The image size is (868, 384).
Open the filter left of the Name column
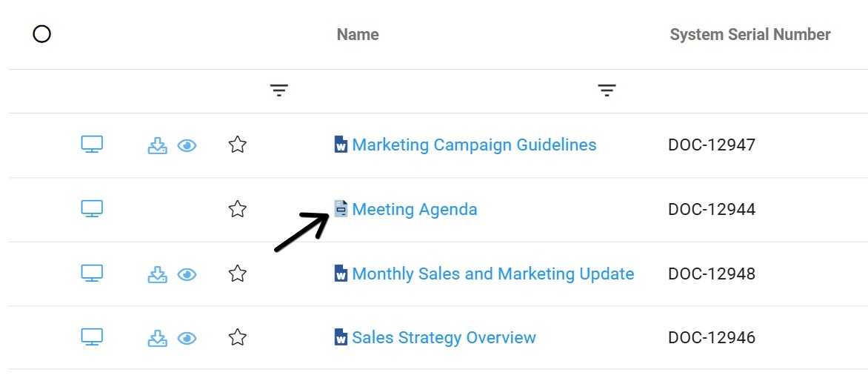click(x=278, y=91)
